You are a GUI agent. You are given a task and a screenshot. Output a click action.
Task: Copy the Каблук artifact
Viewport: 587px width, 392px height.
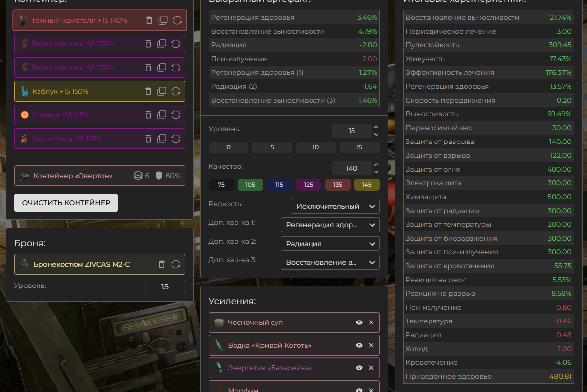pyautogui.click(x=162, y=91)
